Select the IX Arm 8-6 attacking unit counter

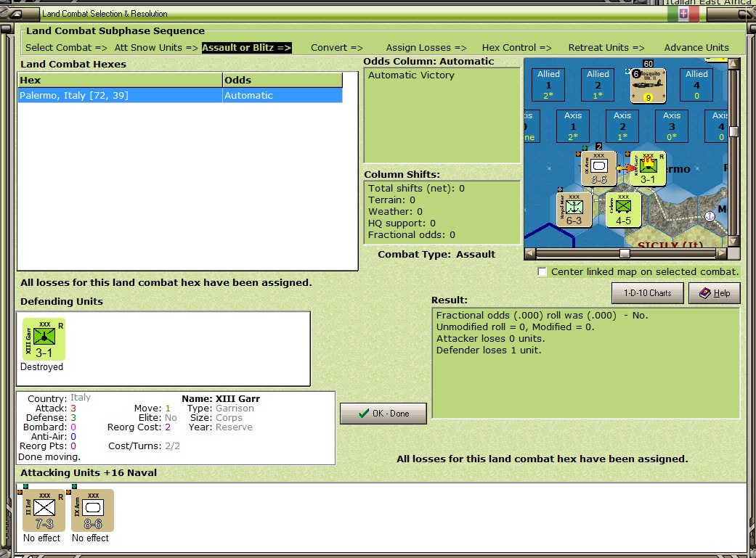click(x=92, y=510)
